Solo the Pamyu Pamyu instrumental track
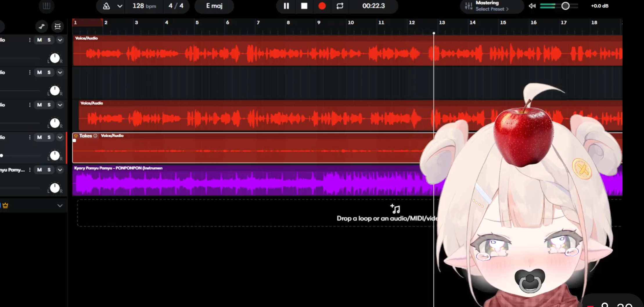The width and height of the screenshot is (644, 307). (49, 170)
